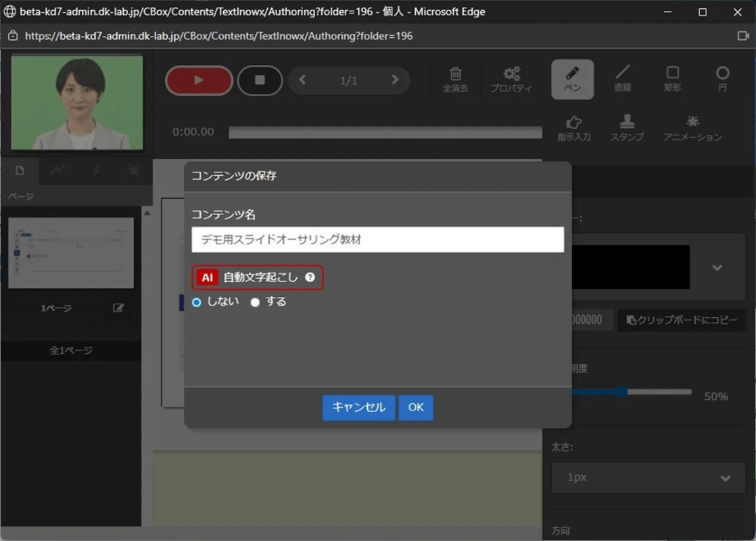756x541 pixels.
Task: Enable する for 自動文字起こし
Action: tap(254, 302)
